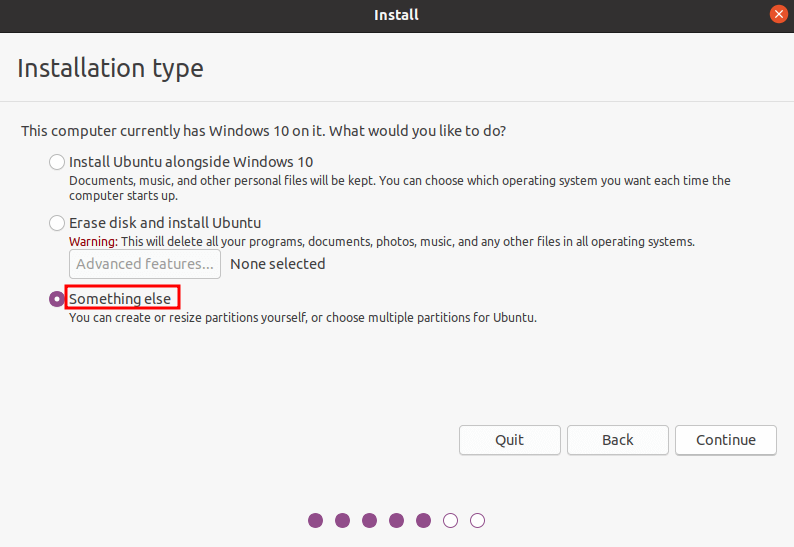The image size is (794, 547).
Task: Click 'Documents, music, and other personal files' description
Action: pos(400,188)
